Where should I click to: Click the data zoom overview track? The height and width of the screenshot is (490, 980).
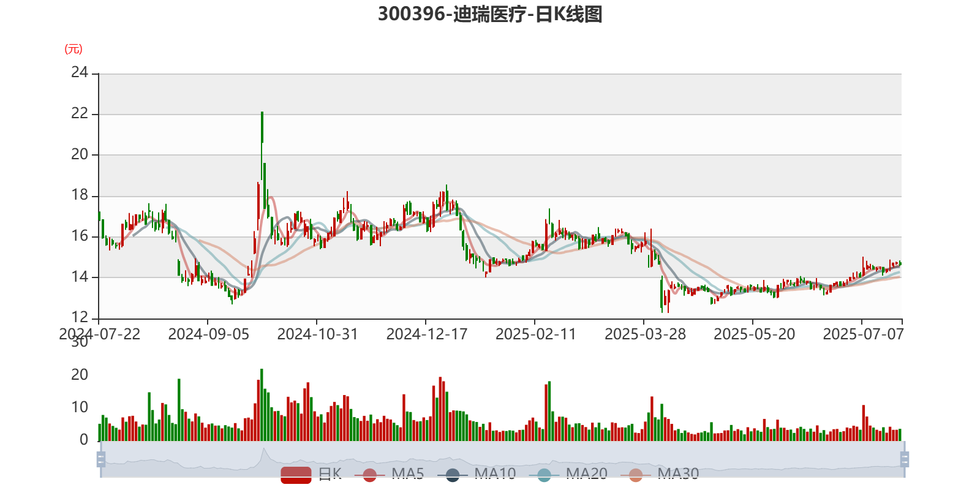coord(502,459)
